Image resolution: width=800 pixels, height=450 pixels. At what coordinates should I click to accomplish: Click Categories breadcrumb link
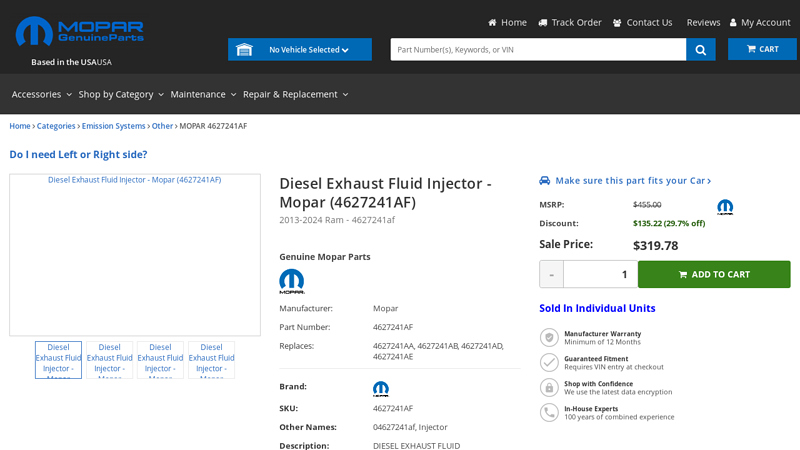[x=56, y=126]
